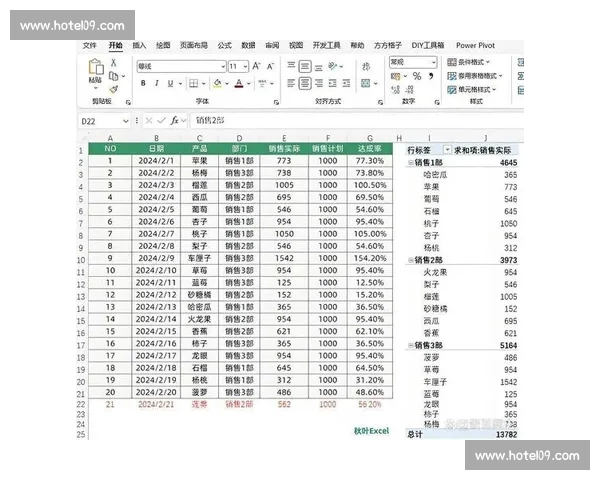Switch to the DIY工具箱 ribbon tab

[428, 46]
